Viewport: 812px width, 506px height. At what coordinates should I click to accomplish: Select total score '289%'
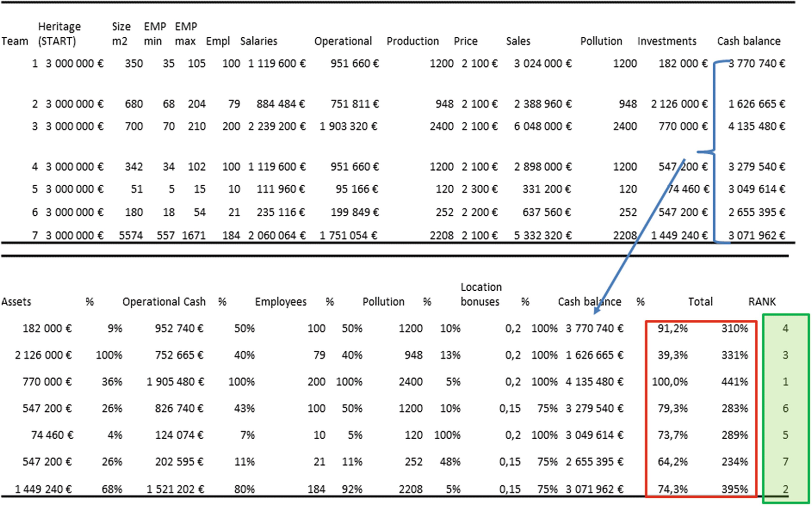[735, 435]
